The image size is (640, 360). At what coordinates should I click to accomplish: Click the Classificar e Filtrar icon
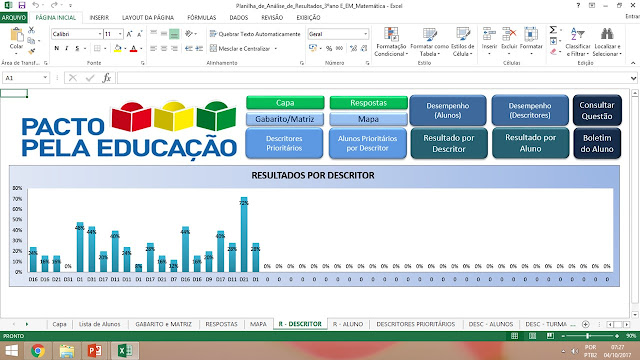pos(578,33)
